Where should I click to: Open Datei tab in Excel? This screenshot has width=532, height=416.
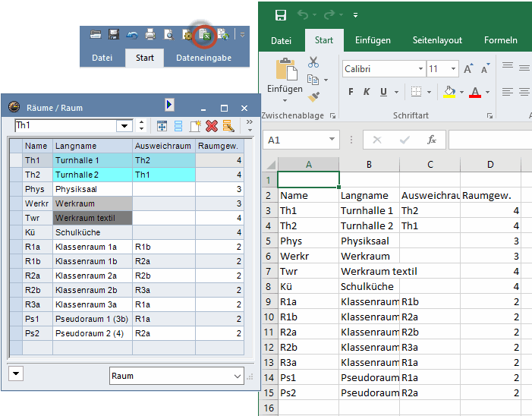[x=281, y=40]
